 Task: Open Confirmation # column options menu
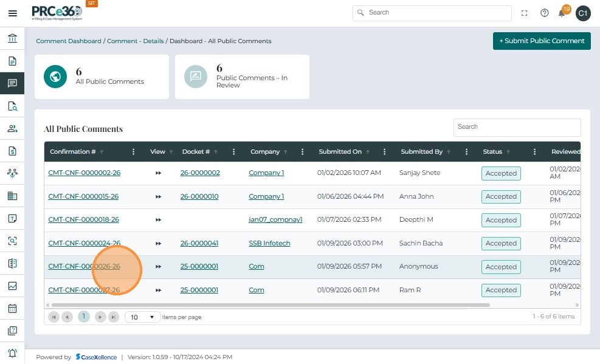pos(134,152)
